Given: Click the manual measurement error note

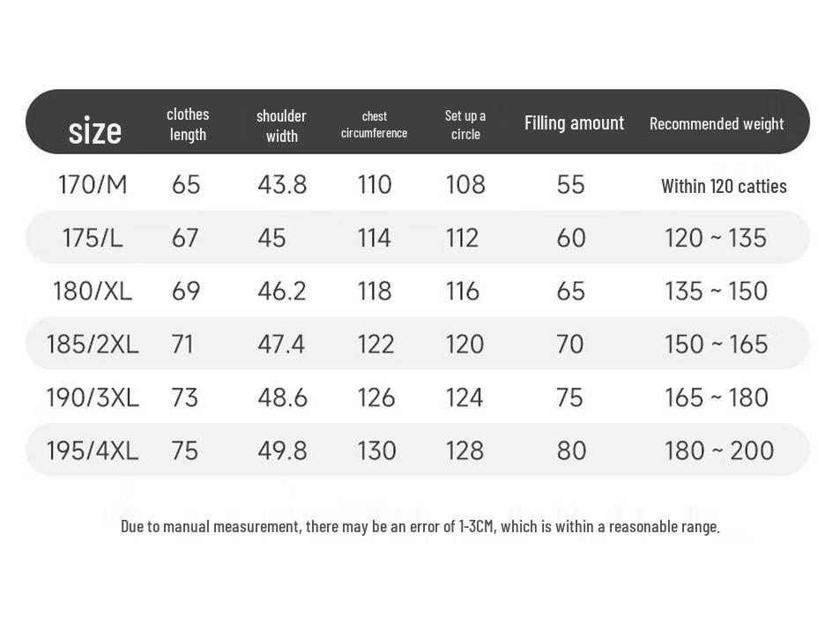Looking at the screenshot, I should (x=420, y=527).
